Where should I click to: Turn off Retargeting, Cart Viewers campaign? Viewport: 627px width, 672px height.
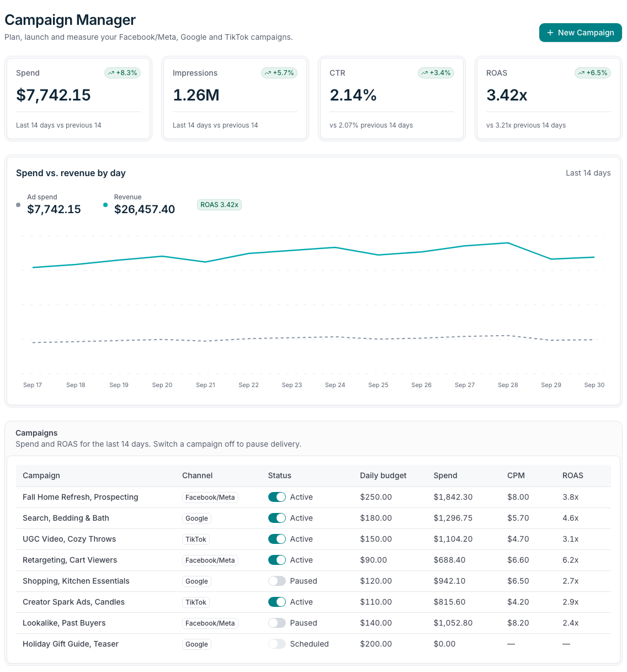[x=277, y=560]
